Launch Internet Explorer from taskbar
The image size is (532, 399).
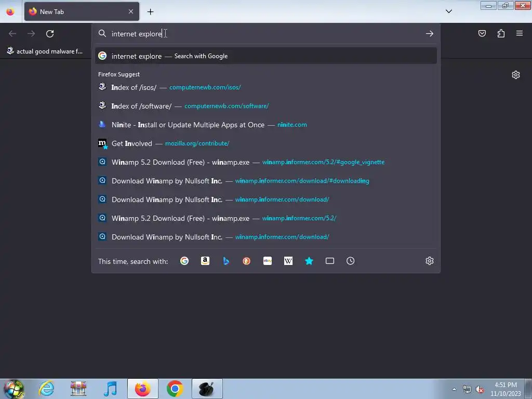[x=46, y=389]
